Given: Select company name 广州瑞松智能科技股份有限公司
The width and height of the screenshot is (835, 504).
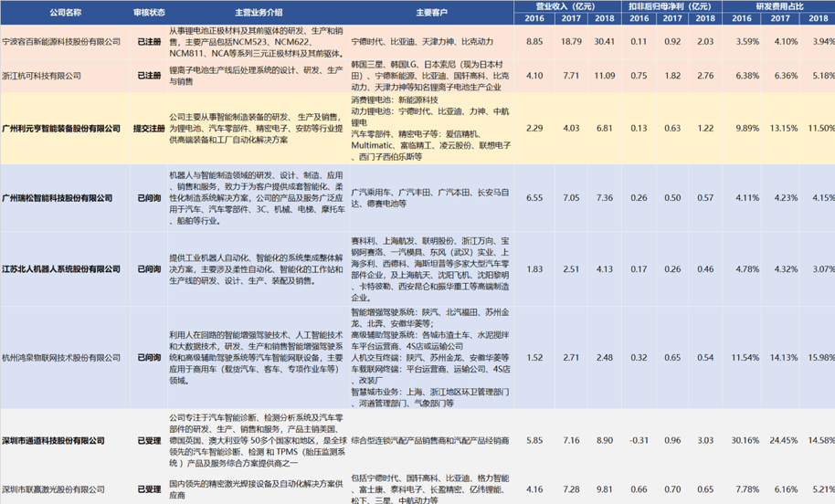Looking at the screenshot, I should (57, 198).
